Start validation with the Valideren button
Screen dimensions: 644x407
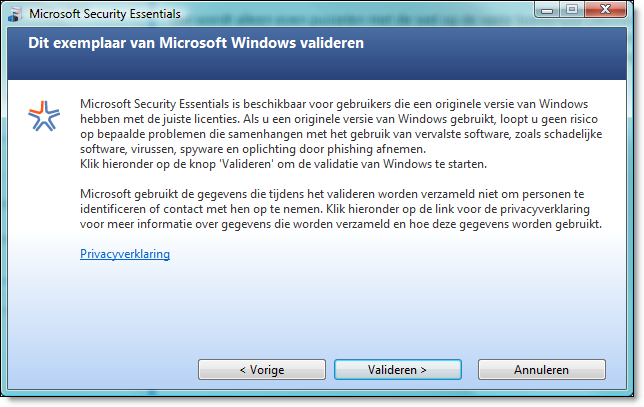point(398,370)
